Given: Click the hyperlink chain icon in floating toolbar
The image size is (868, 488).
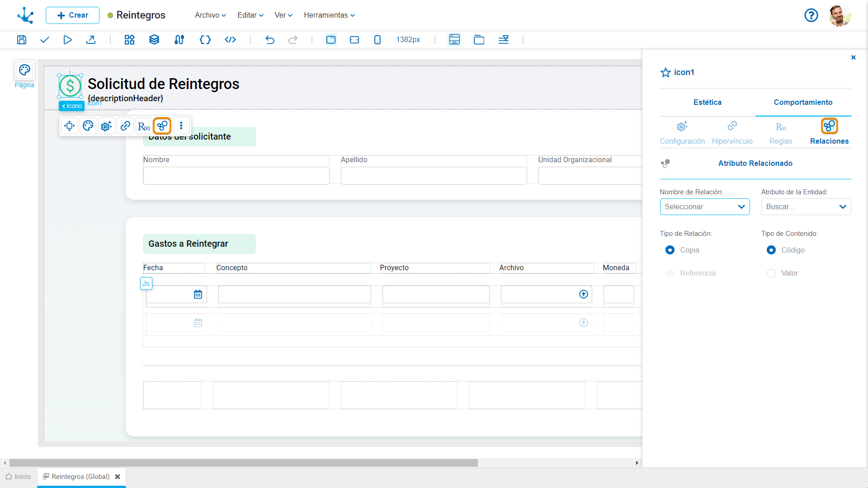Looking at the screenshot, I should [125, 126].
